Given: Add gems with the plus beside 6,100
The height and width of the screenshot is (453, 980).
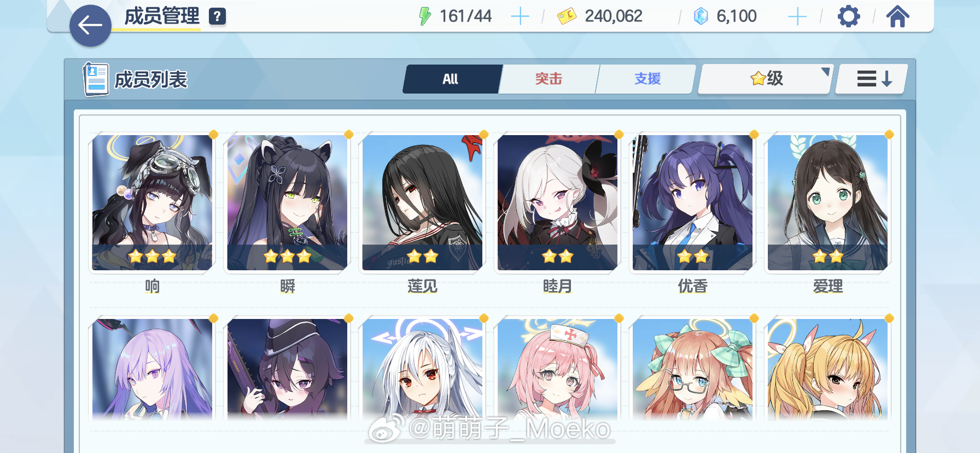Looking at the screenshot, I should click(x=797, y=16).
